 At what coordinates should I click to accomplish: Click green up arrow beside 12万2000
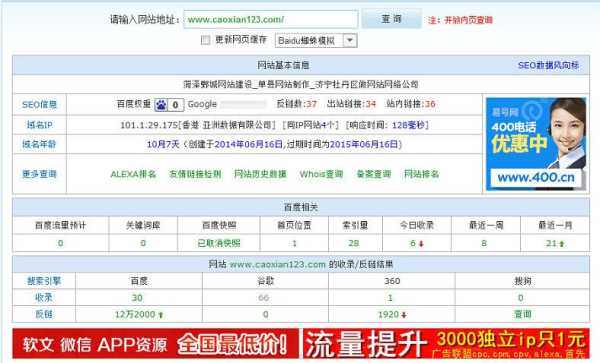point(161,315)
